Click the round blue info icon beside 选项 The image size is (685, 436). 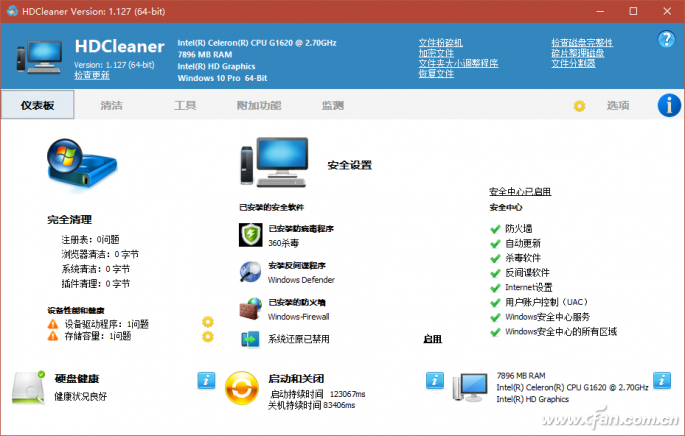(x=669, y=105)
